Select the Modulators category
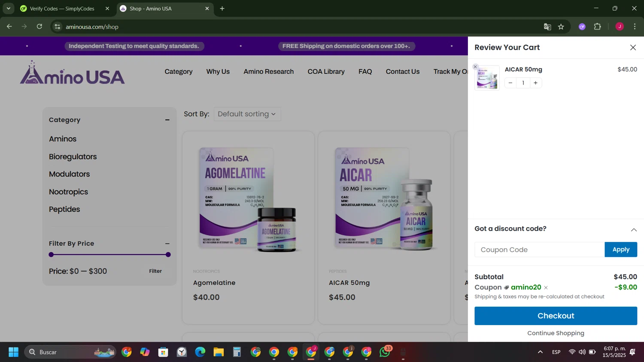 [70, 174]
